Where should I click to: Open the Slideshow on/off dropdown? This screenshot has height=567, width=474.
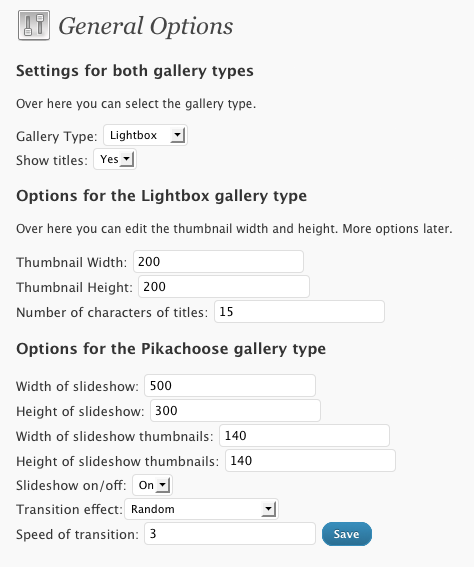pyautogui.click(x=152, y=485)
